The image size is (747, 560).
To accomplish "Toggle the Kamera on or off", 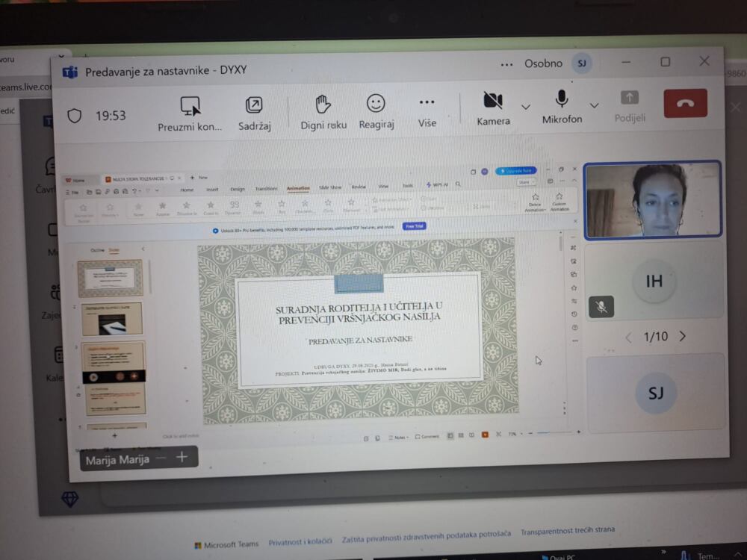I will (x=493, y=101).
